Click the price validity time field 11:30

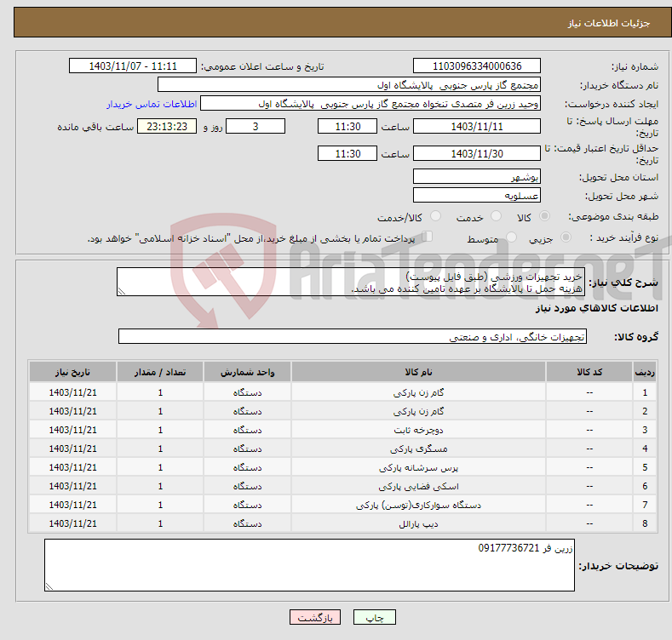tap(347, 153)
